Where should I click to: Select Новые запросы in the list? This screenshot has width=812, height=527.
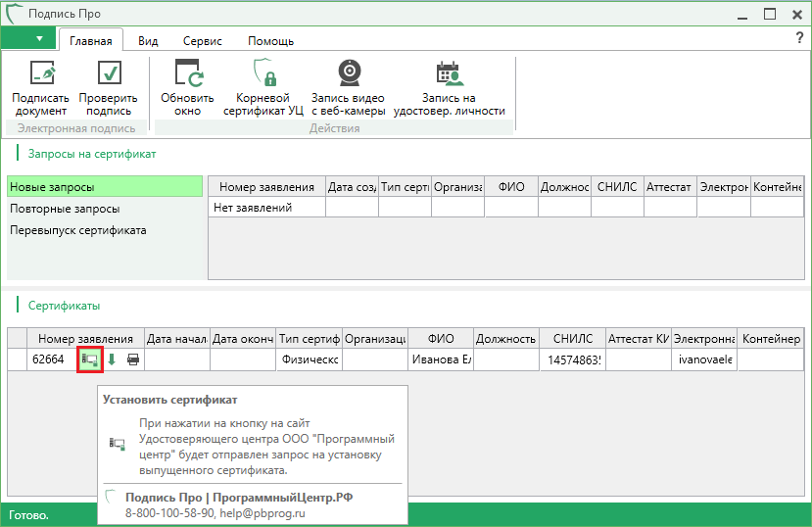tap(104, 186)
